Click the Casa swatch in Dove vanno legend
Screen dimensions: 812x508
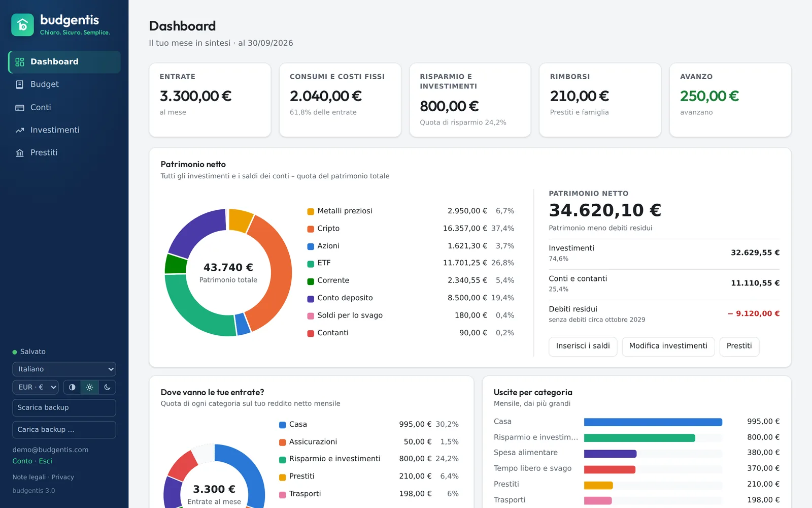[282, 425]
